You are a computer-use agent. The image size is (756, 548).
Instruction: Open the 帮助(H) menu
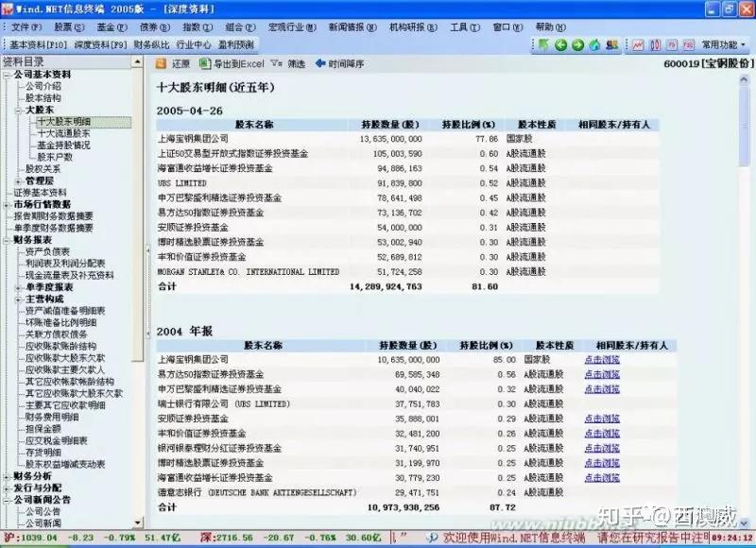tap(551, 27)
